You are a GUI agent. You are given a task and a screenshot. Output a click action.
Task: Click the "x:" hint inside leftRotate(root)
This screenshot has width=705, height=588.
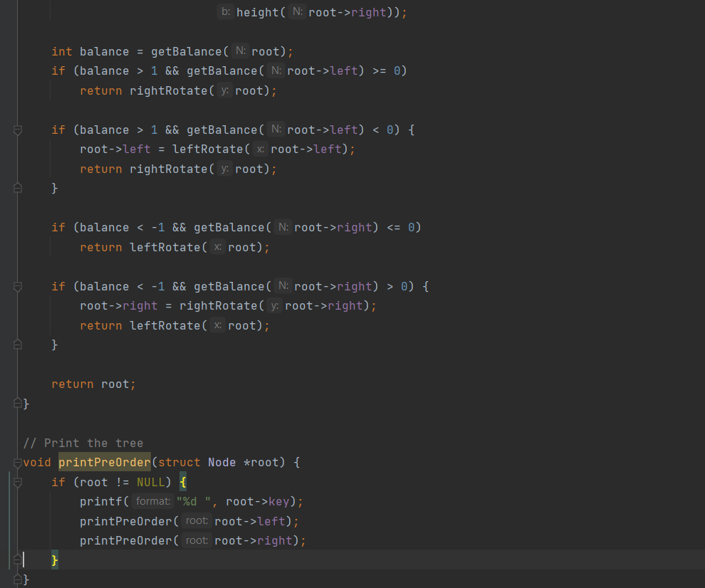point(217,247)
